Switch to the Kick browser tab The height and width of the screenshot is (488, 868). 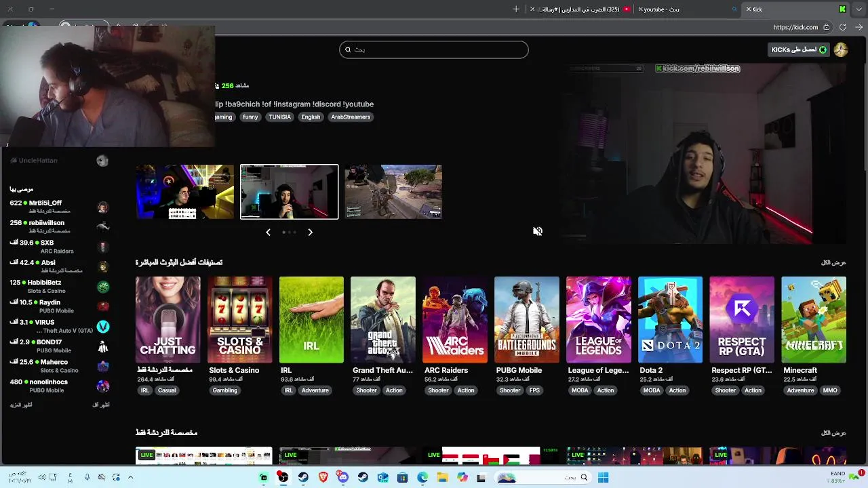pyautogui.click(x=797, y=9)
